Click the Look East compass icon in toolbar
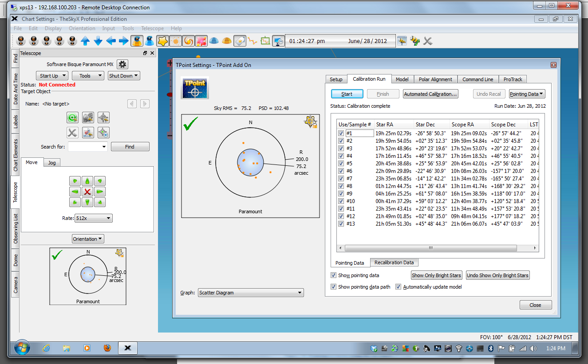 pos(34,41)
